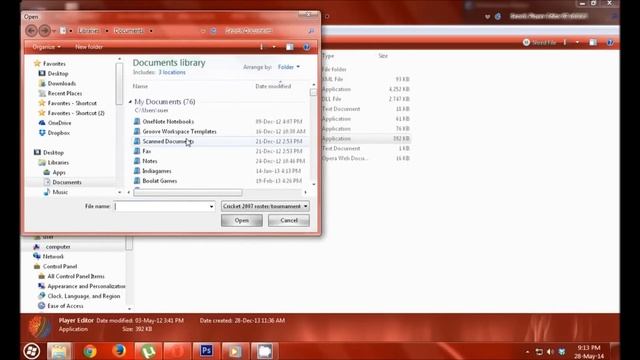Click the Windows Start button
The width and height of the screenshot is (640, 360).
tap(32, 351)
